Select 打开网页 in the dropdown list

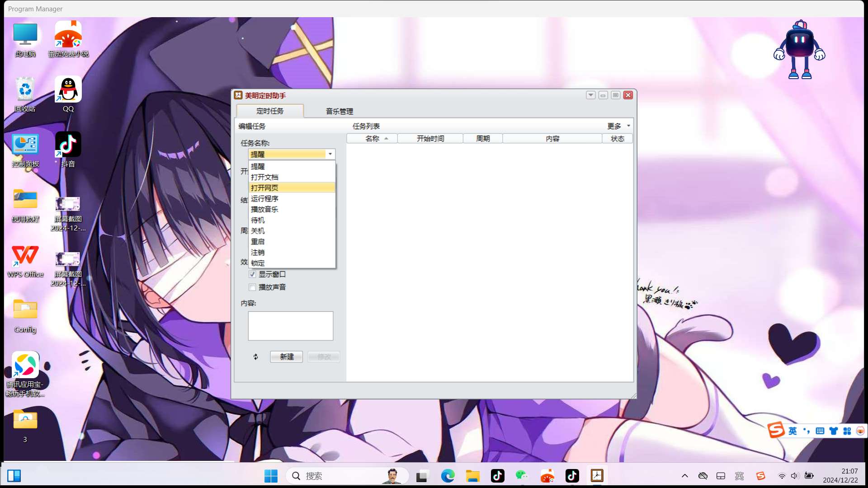point(292,188)
